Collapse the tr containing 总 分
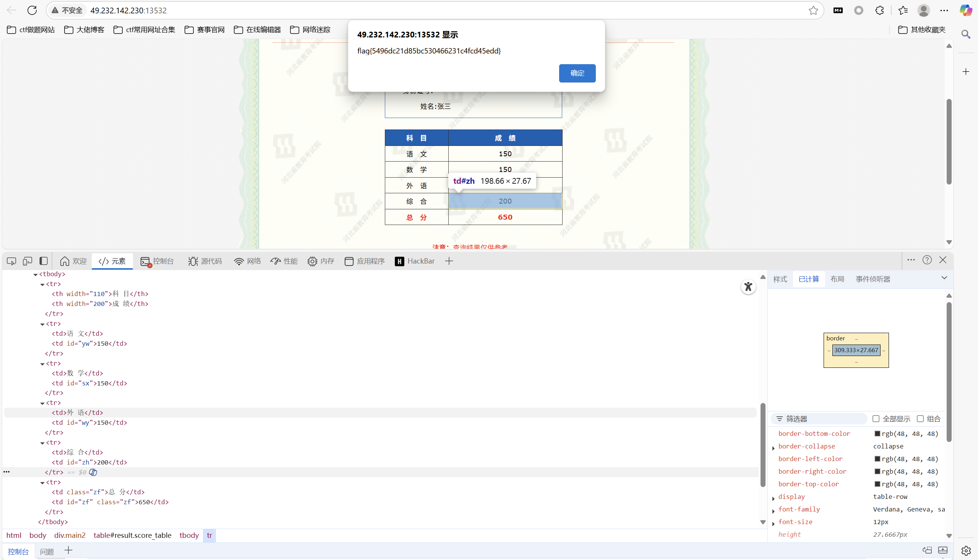The height and width of the screenshot is (560, 978). click(42, 482)
